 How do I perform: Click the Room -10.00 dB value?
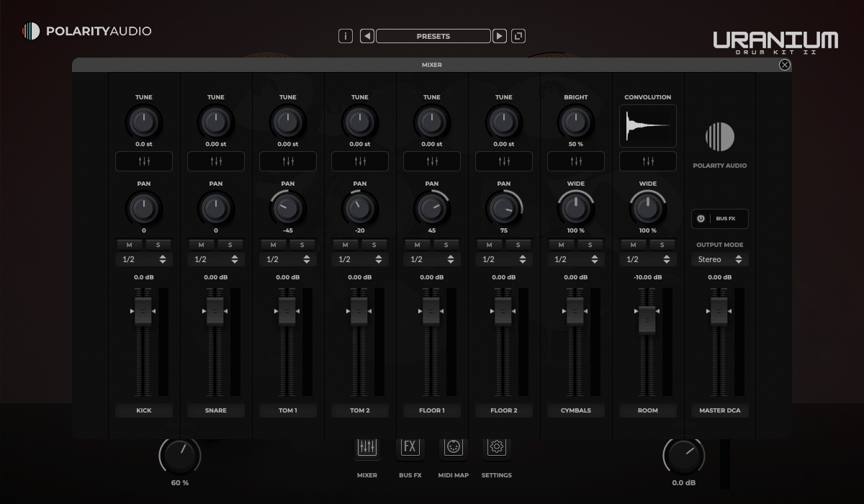coord(648,277)
